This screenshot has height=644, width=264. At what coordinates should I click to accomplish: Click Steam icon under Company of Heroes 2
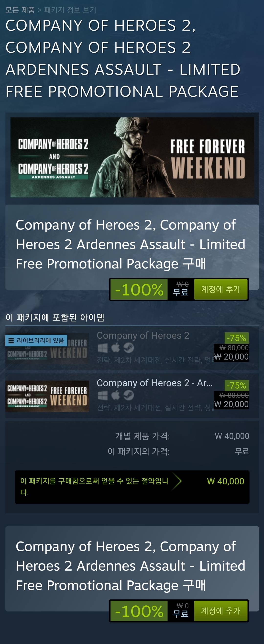coord(129,348)
